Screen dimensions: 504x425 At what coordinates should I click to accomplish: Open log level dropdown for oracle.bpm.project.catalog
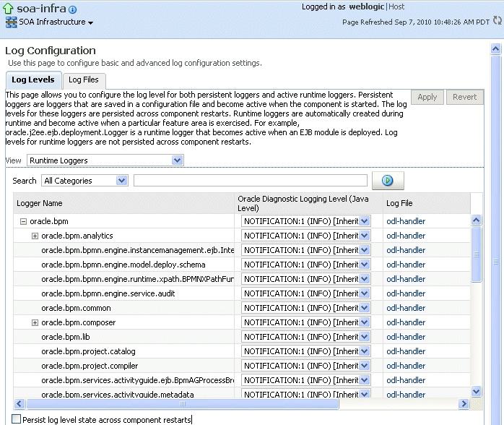(x=305, y=351)
